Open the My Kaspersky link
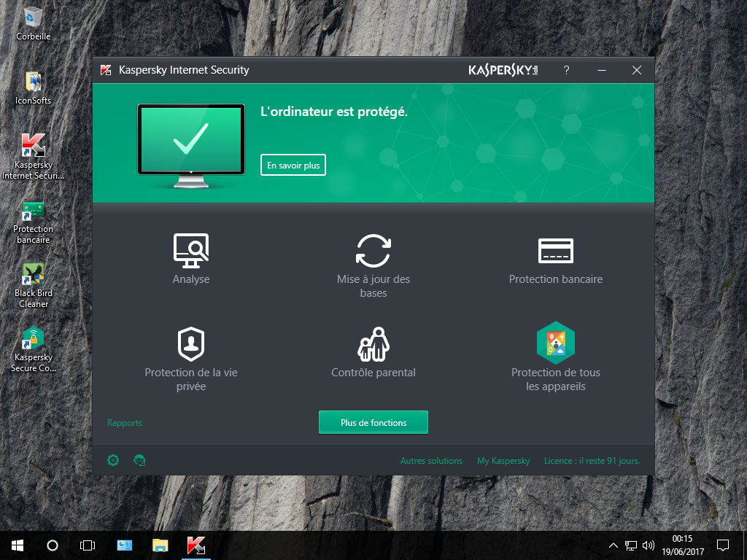 [503, 461]
